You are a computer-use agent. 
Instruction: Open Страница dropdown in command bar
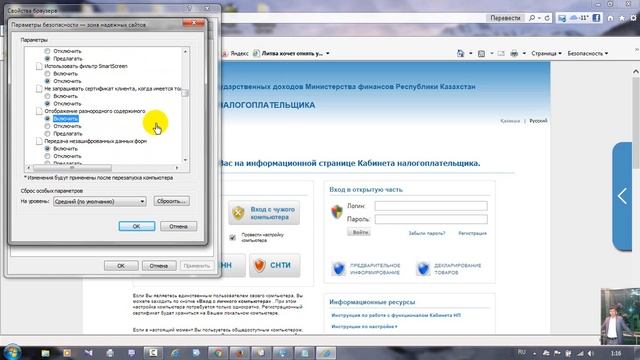point(547,53)
